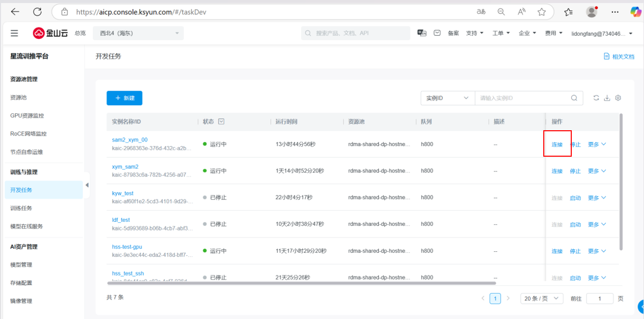Screen dimensions: 644x319
Task: Open the 工单 menu in the header
Action: (501, 33)
